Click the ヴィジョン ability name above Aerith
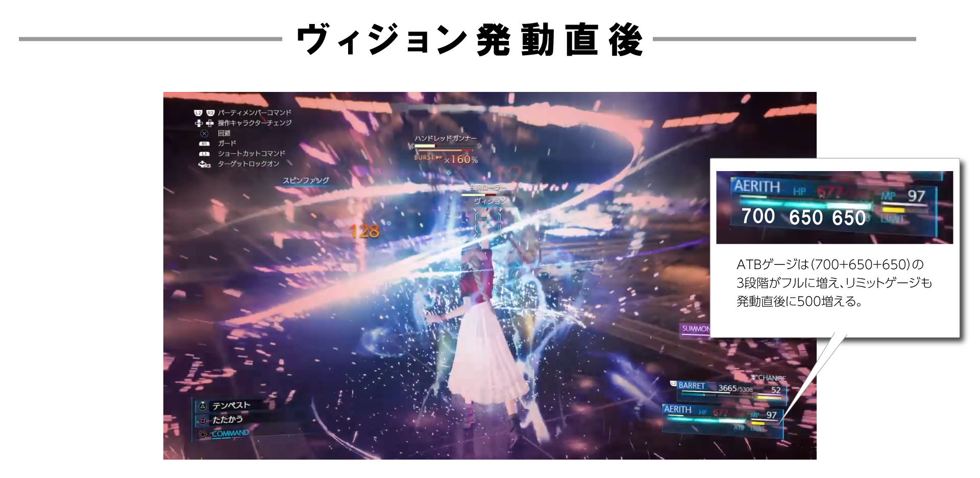 click(x=490, y=201)
